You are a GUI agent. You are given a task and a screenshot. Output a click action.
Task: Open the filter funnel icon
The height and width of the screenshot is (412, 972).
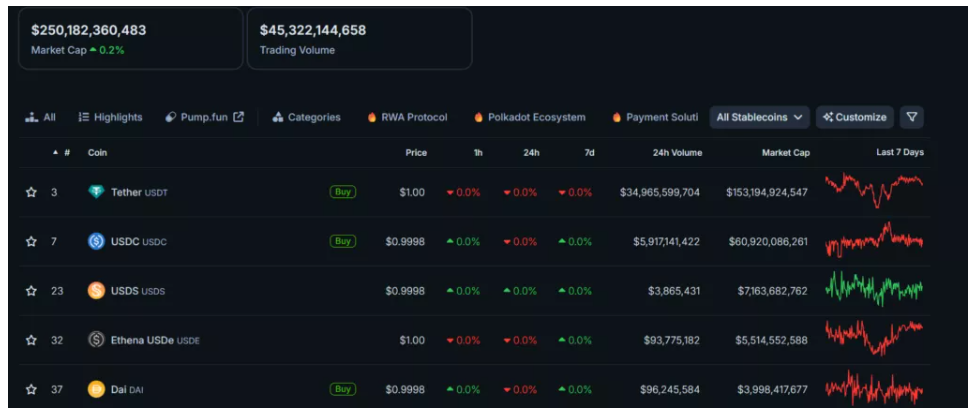pyautogui.click(x=911, y=117)
